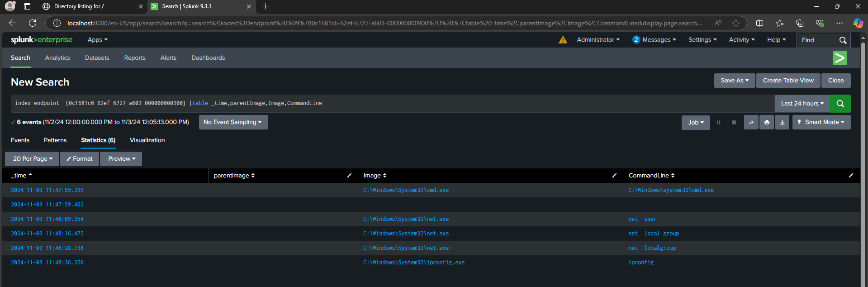Click the green search magnifier button
Viewport: 868px width, 287px height.
click(840, 103)
